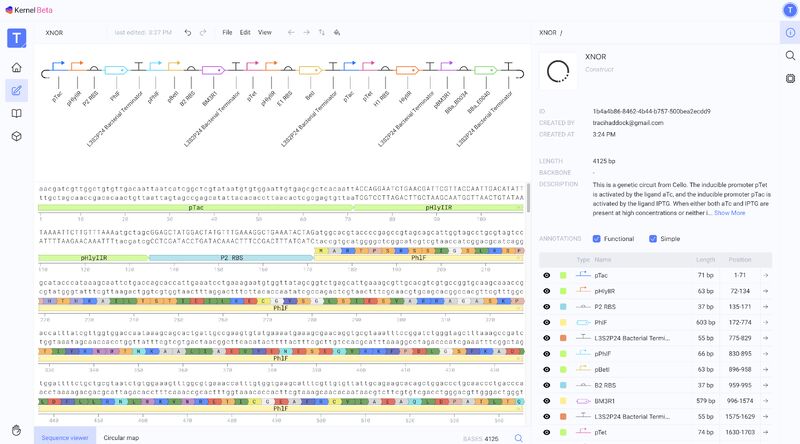The image size is (800, 444).
Task: Click the HlyIIR CDS glyph in construct map
Action: pyautogui.click(x=408, y=70)
